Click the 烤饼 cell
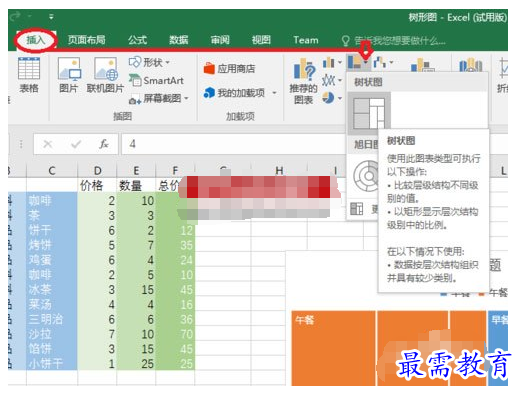The image size is (520, 396). point(52,245)
